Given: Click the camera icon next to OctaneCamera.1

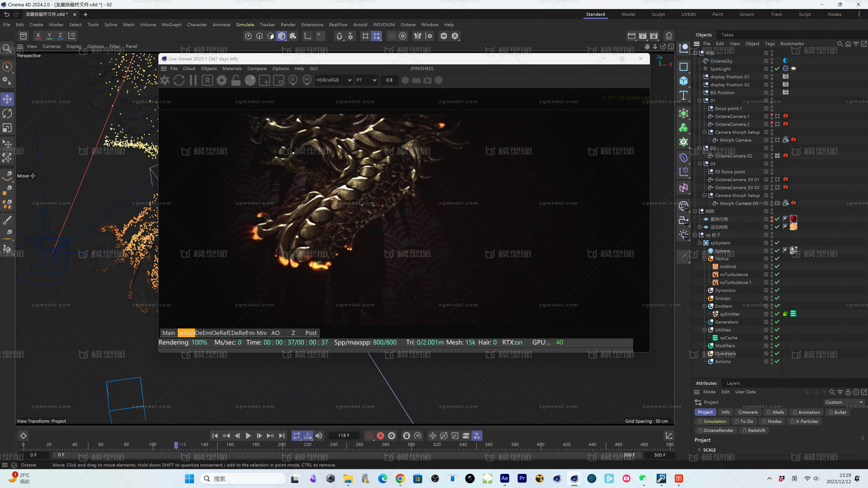Looking at the screenshot, I should [x=786, y=116].
